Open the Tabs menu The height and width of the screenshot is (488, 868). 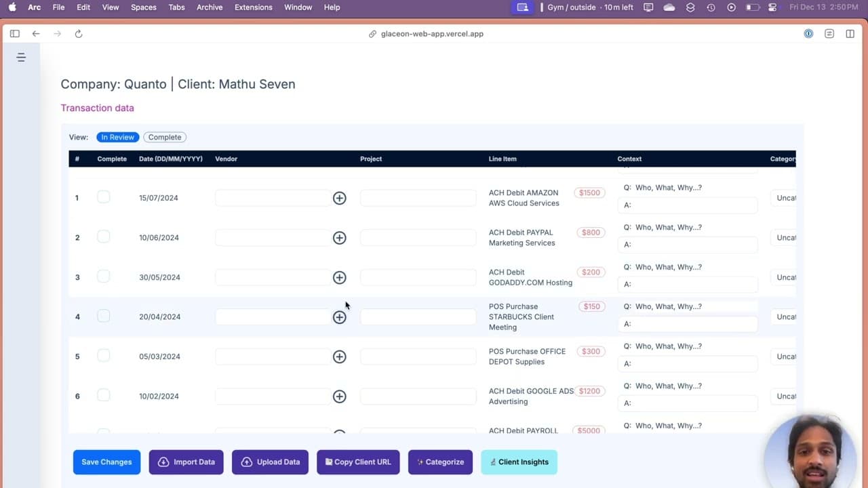click(x=176, y=7)
